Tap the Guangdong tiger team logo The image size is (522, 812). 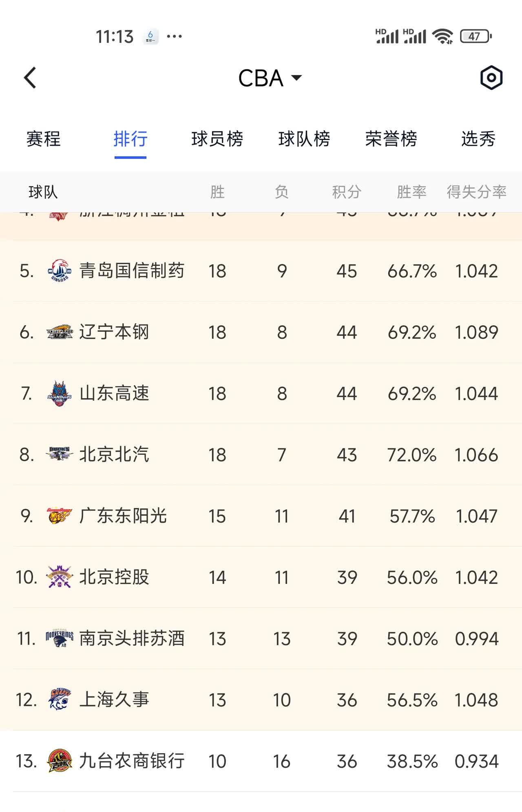click(60, 516)
